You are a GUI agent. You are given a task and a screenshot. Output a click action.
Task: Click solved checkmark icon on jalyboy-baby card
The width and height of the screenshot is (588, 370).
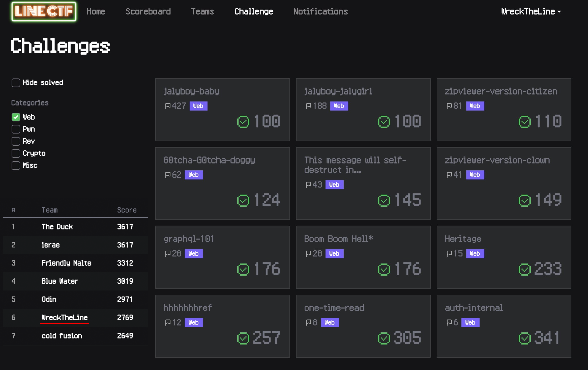[x=243, y=122]
